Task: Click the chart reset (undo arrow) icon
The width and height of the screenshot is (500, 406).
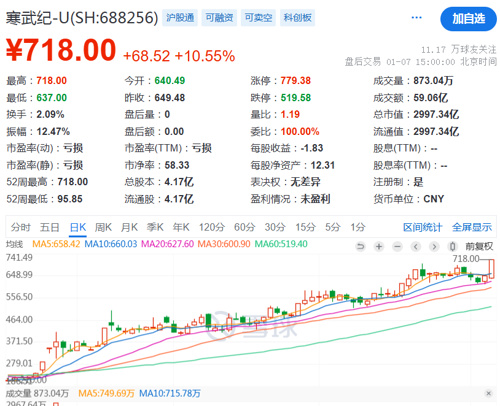Action: pos(360,247)
